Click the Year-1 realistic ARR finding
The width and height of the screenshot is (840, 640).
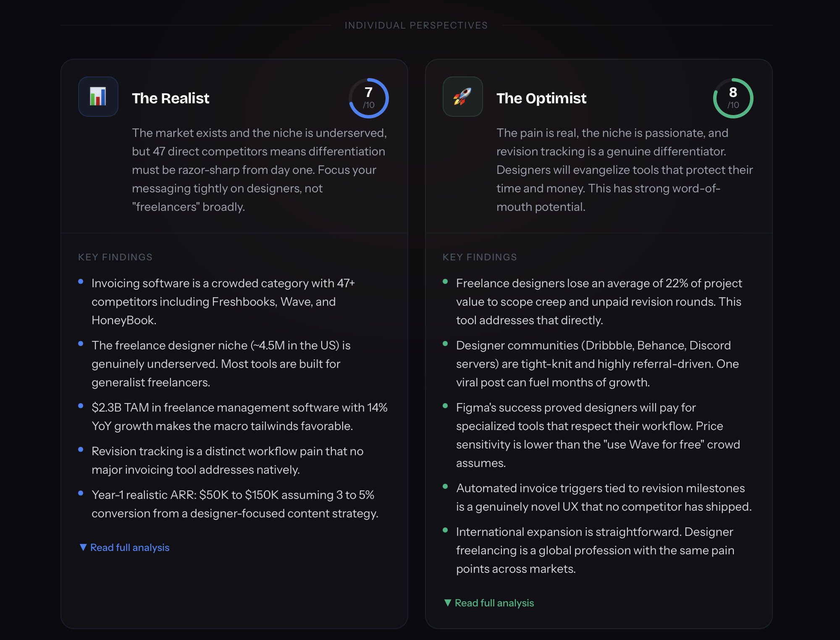tap(234, 504)
